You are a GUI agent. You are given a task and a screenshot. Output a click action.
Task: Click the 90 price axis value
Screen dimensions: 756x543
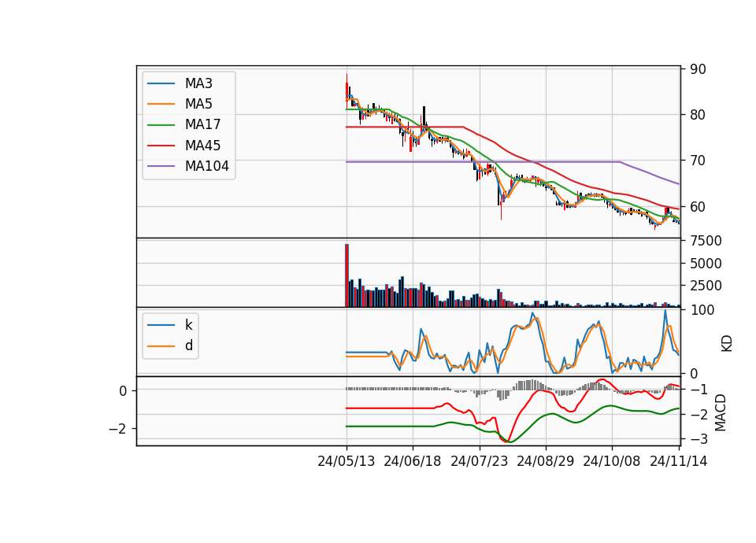click(698, 69)
